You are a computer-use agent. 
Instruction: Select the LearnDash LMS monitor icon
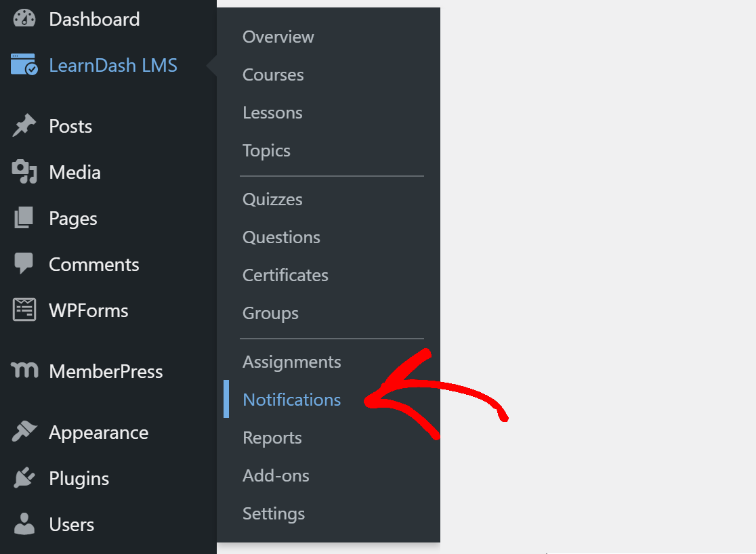click(x=22, y=65)
